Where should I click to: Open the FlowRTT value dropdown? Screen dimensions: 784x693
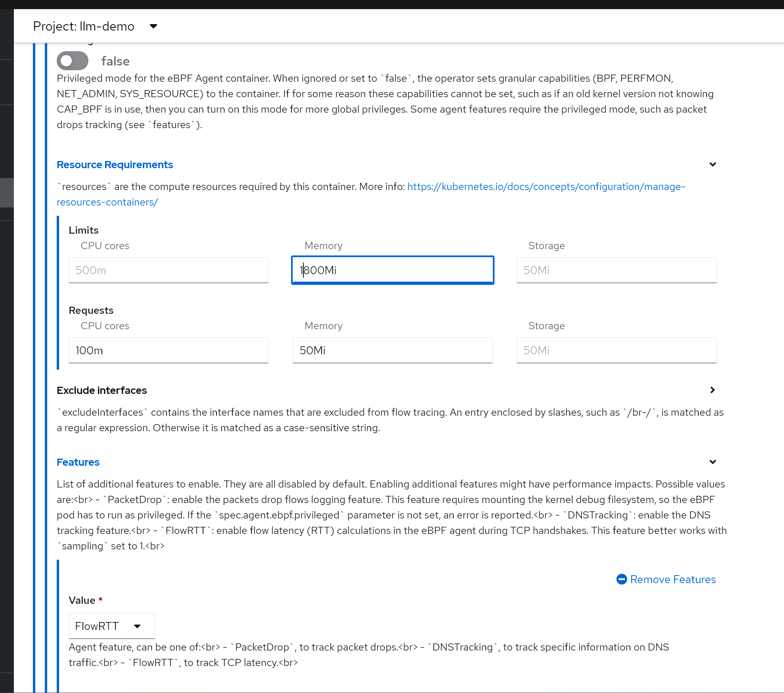pyautogui.click(x=111, y=626)
